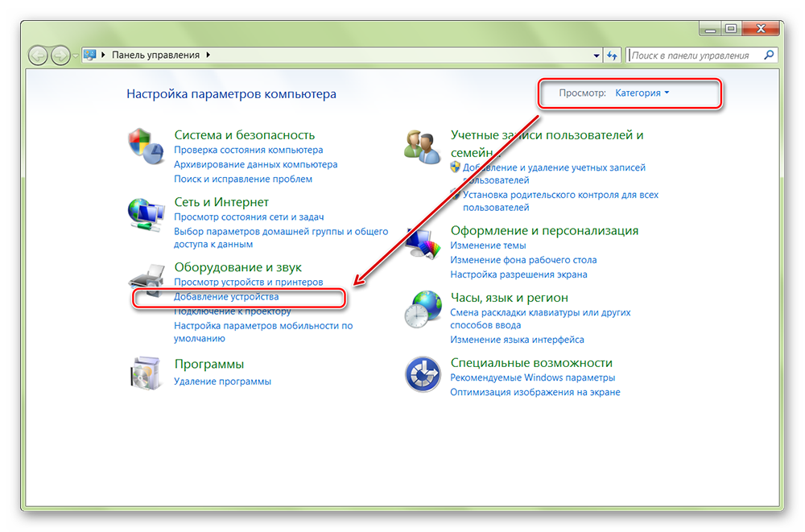
Task: Open recent pages dropdown next to navigation arrows
Action: pyautogui.click(x=76, y=56)
